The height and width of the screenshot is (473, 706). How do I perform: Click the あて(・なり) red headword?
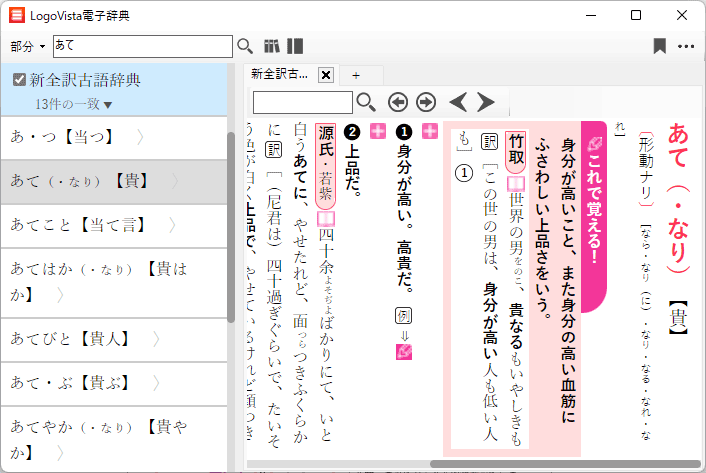679,198
